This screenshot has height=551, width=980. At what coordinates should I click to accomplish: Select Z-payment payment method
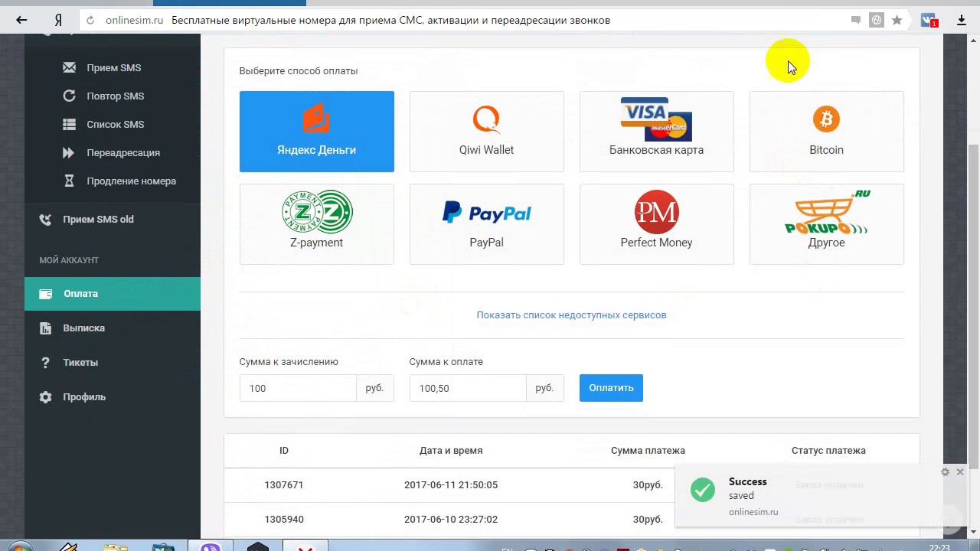coord(317,224)
